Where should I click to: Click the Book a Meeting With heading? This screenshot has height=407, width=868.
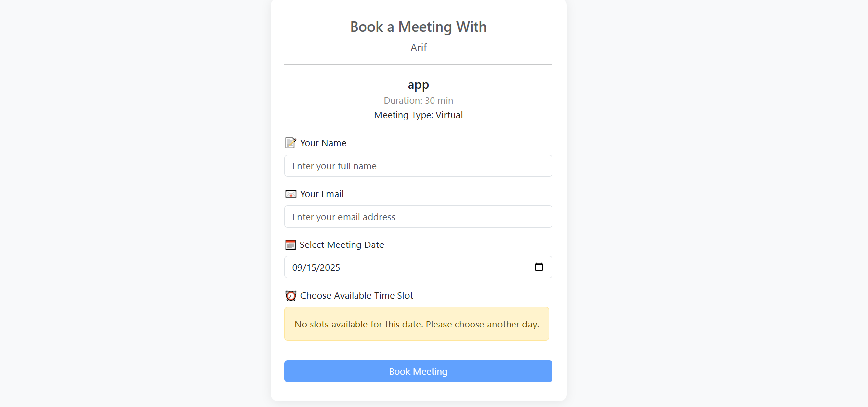(x=418, y=27)
